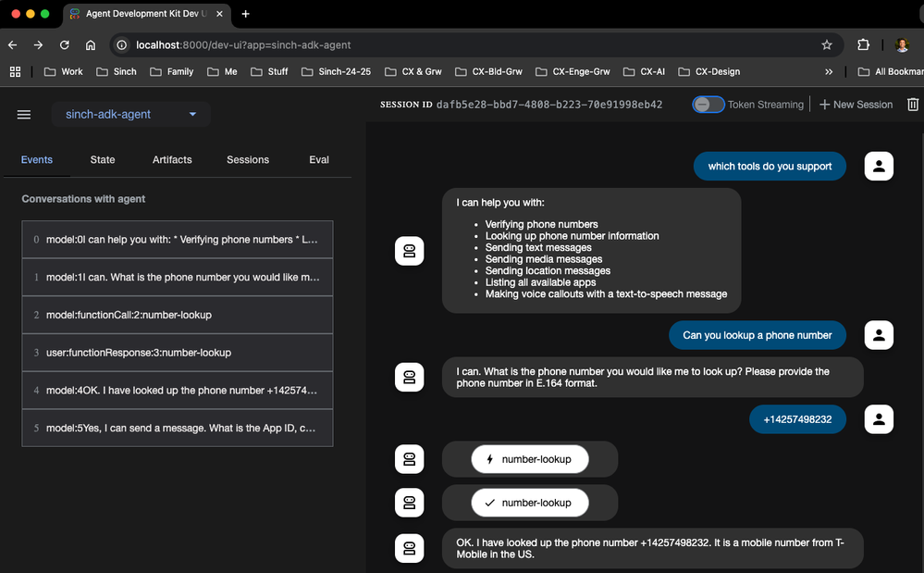The image size is (924, 573).
Task: Click the home icon in browser toolbar
Action: coord(90,44)
